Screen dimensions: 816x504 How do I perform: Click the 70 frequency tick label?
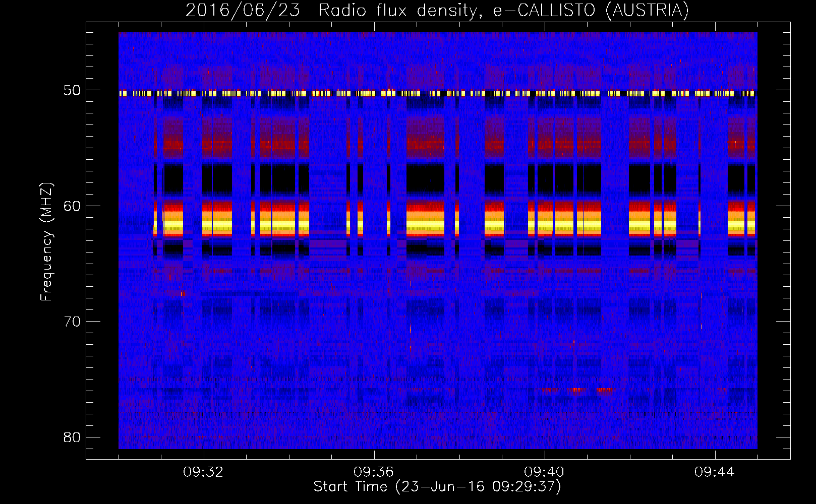72,322
